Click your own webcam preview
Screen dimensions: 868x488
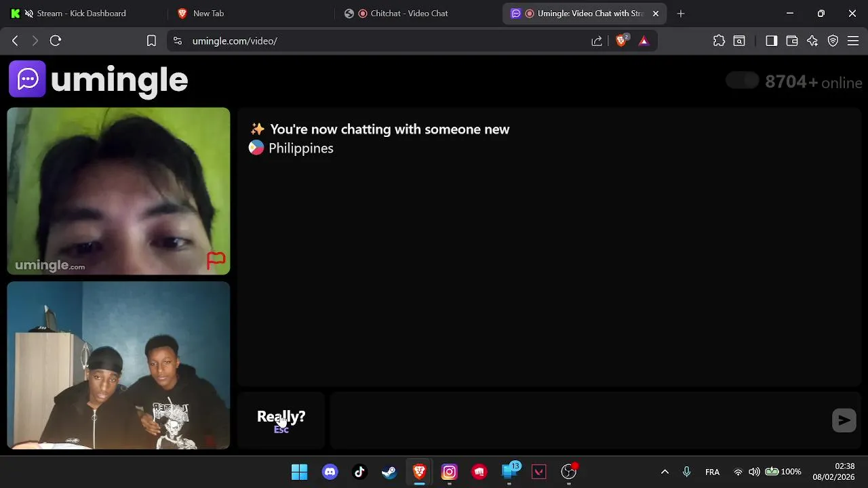tap(119, 365)
